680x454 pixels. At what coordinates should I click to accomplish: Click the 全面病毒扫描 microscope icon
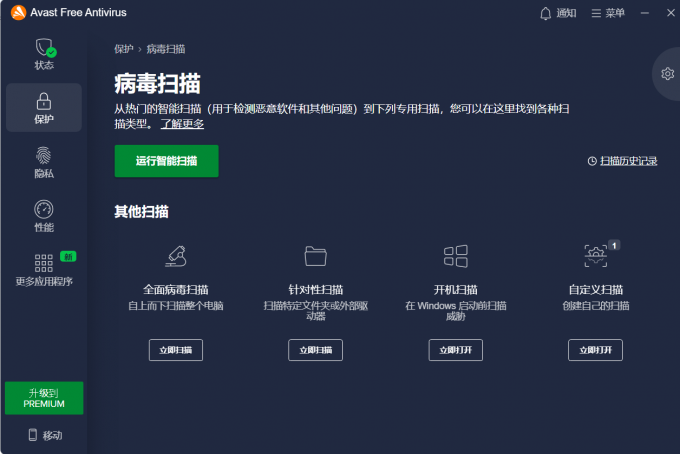click(176, 256)
